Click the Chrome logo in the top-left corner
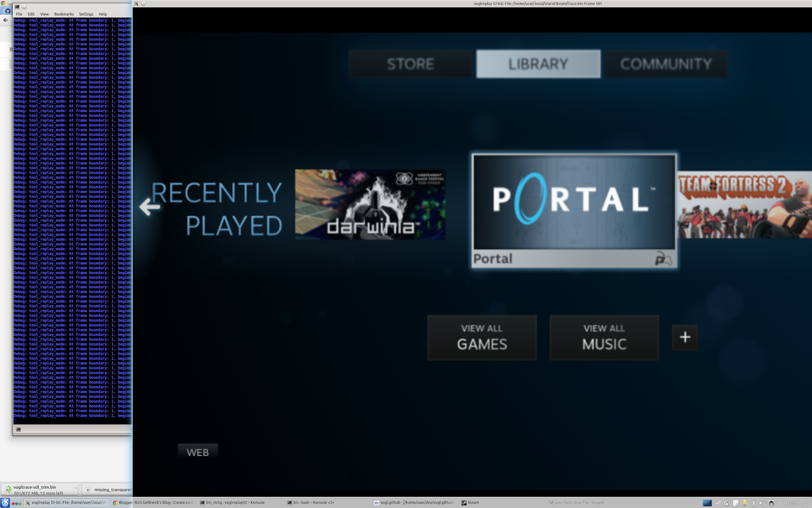Viewport: 812px width, 508px height. (x=3, y=3)
